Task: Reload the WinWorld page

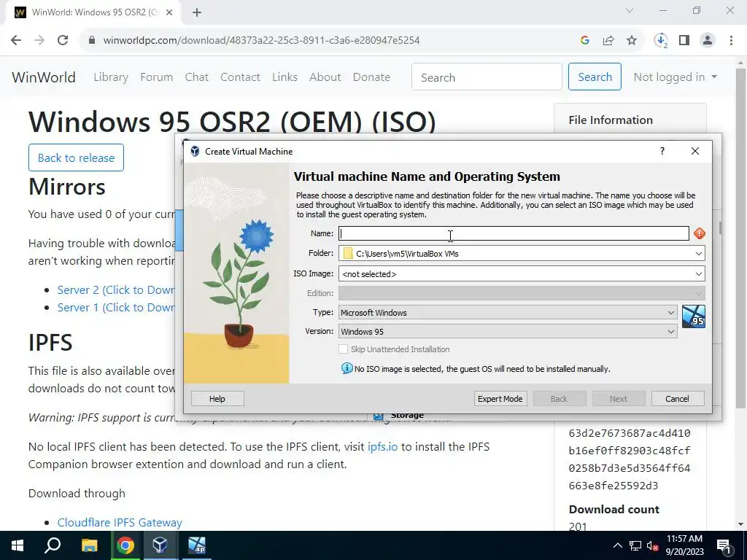Action: click(x=63, y=41)
